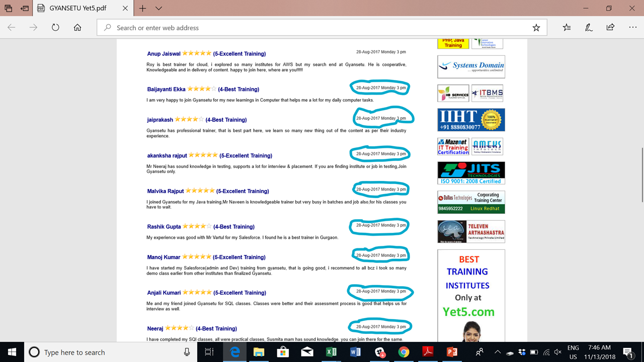644x362 pixels.
Task: Click the IIHT advertisement banner
Action: (471, 120)
